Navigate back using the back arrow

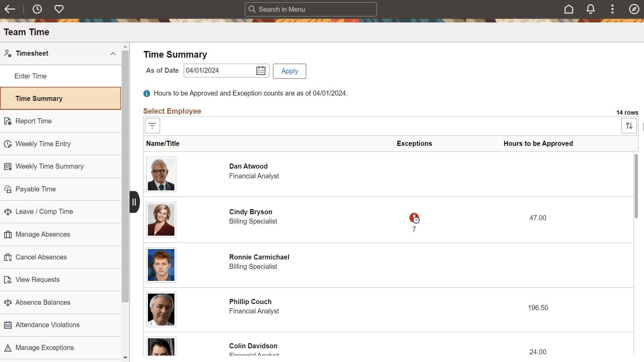[x=10, y=9]
